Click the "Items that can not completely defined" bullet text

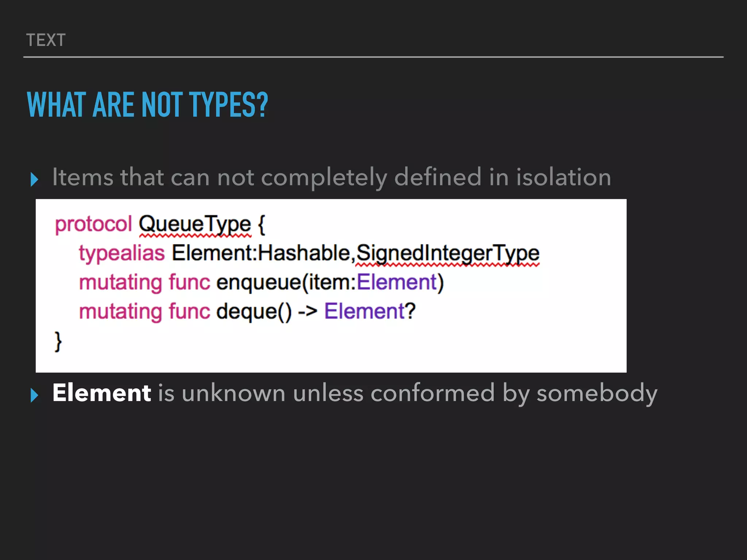pyautogui.click(x=331, y=178)
